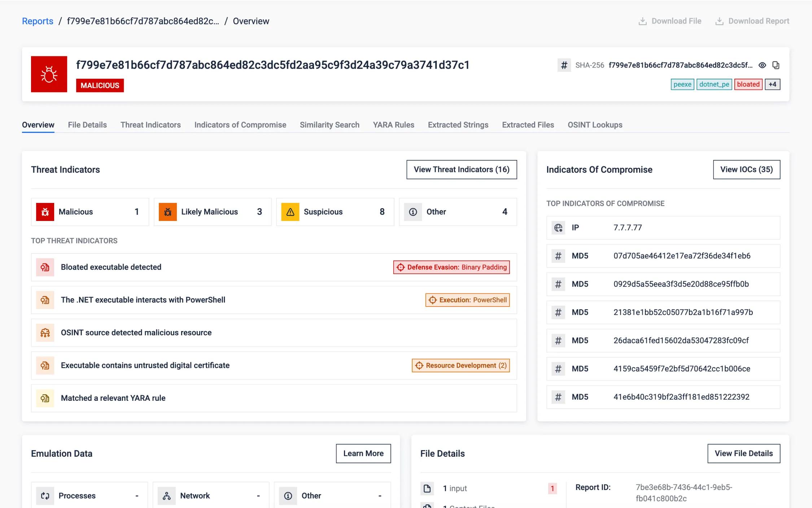812x508 pixels.
Task: Click the Emulation Processes cycle icon
Action: point(45,496)
